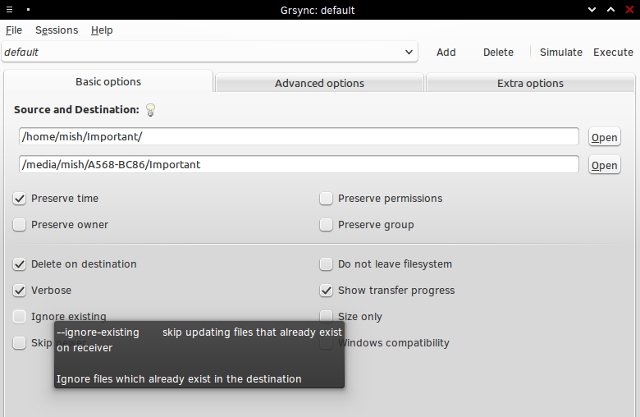Click the pin dot icon in title bar
640x417 pixels.
point(28,9)
